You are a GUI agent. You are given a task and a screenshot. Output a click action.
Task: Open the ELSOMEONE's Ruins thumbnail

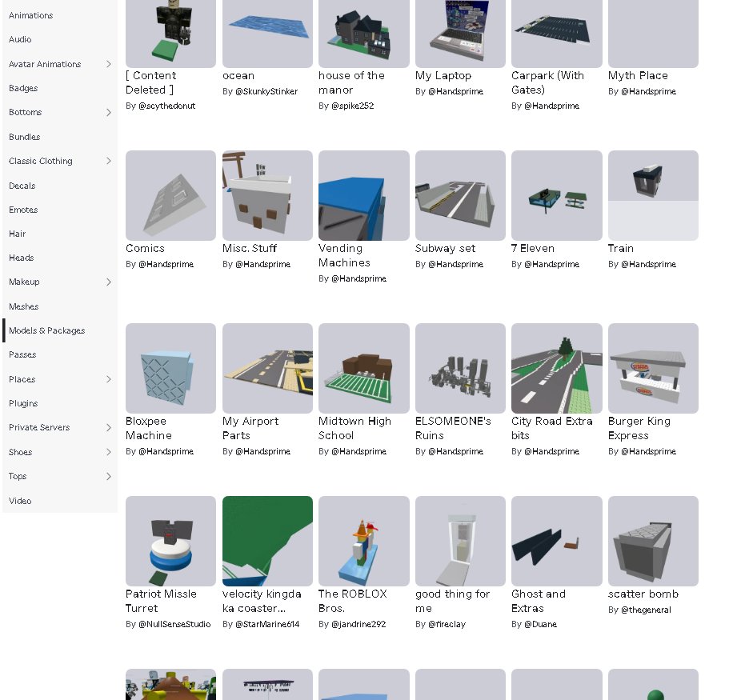pyautogui.click(x=460, y=369)
